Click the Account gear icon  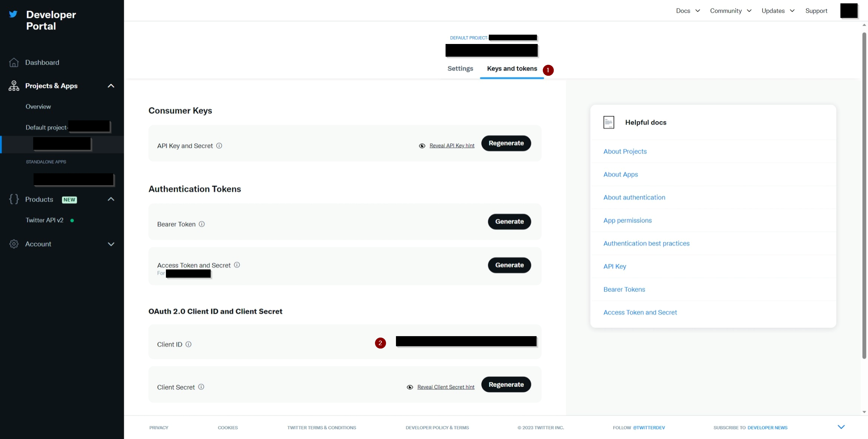[x=14, y=244]
